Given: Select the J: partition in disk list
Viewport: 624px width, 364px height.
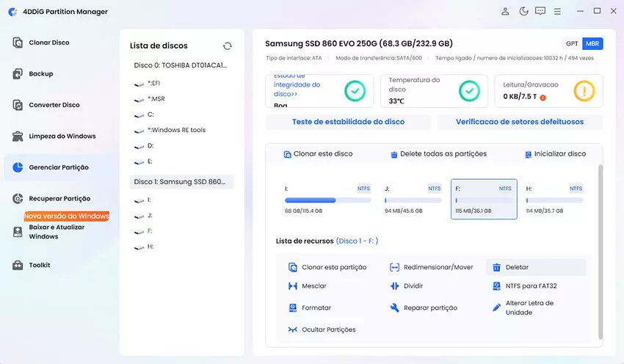Looking at the screenshot, I should point(143,215).
